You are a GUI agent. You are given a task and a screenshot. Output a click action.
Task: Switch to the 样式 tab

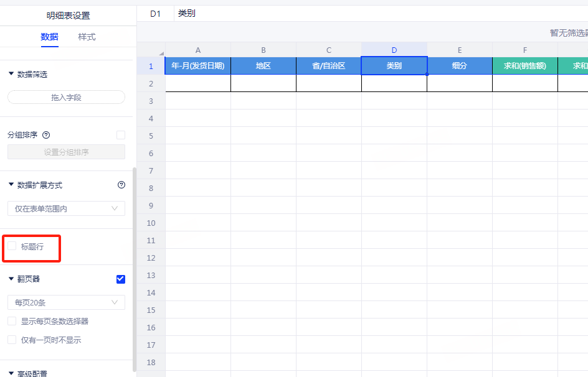coord(87,37)
